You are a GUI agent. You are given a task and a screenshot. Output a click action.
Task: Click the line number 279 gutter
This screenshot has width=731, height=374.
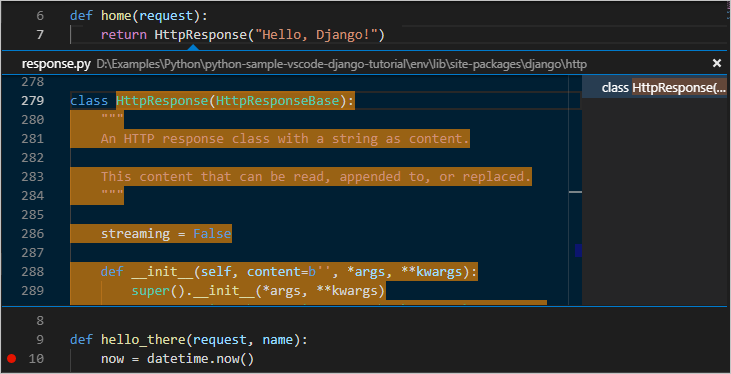[x=33, y=101]
